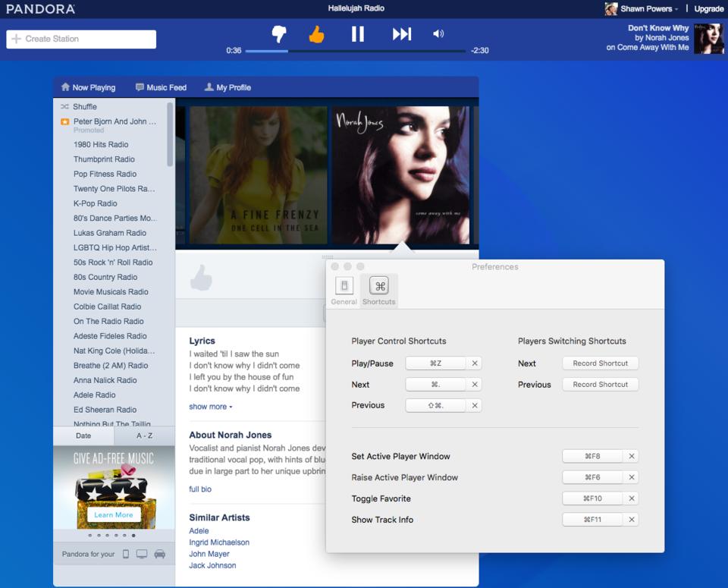Sort stations A - Z
Viewport: 728px width, 588px height.
coord(144,435)
